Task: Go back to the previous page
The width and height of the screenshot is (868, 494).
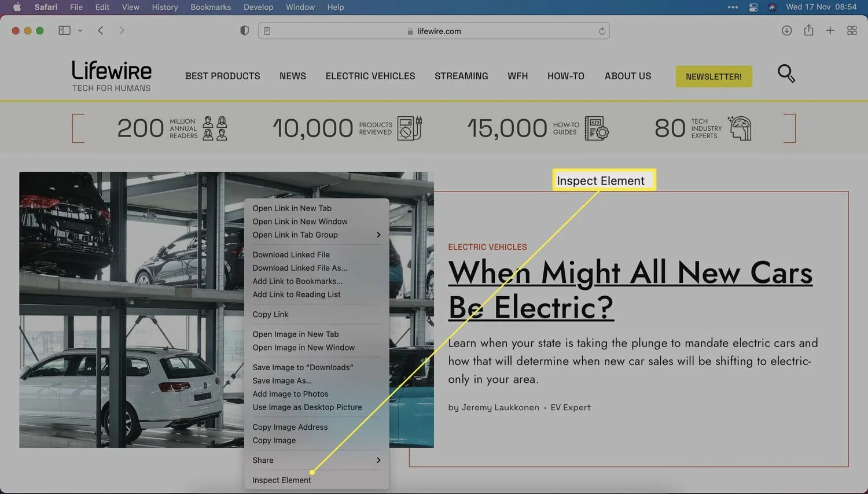Action: coord(101,31)
